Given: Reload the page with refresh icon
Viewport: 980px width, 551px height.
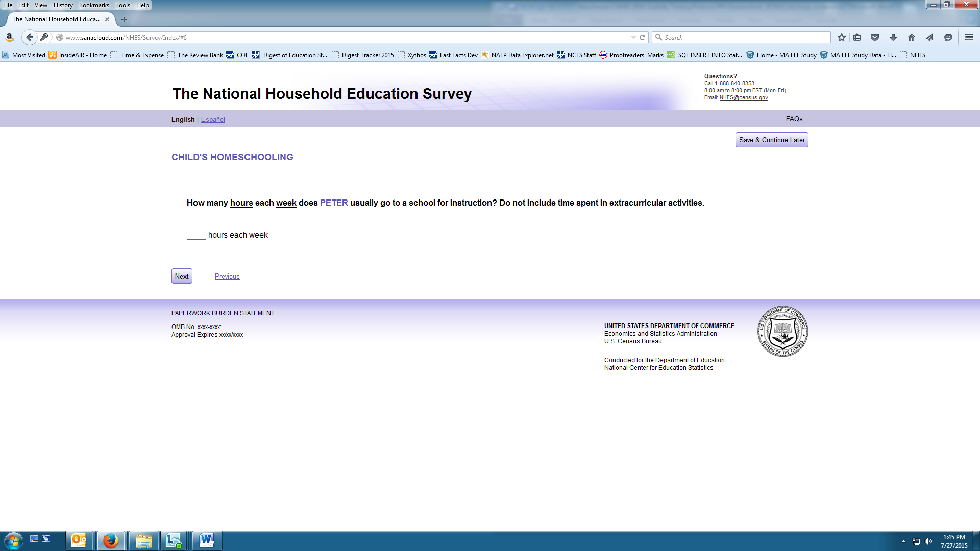Looking at the screenshot, I should tap(643, 37).
